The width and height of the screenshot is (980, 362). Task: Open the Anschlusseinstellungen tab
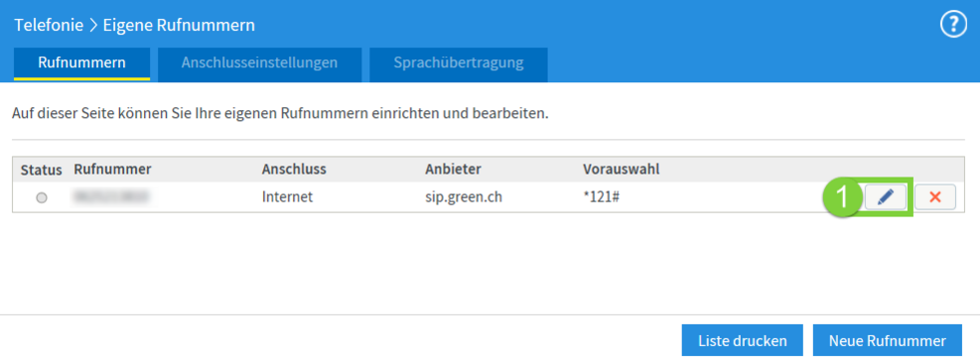(259, 63)
